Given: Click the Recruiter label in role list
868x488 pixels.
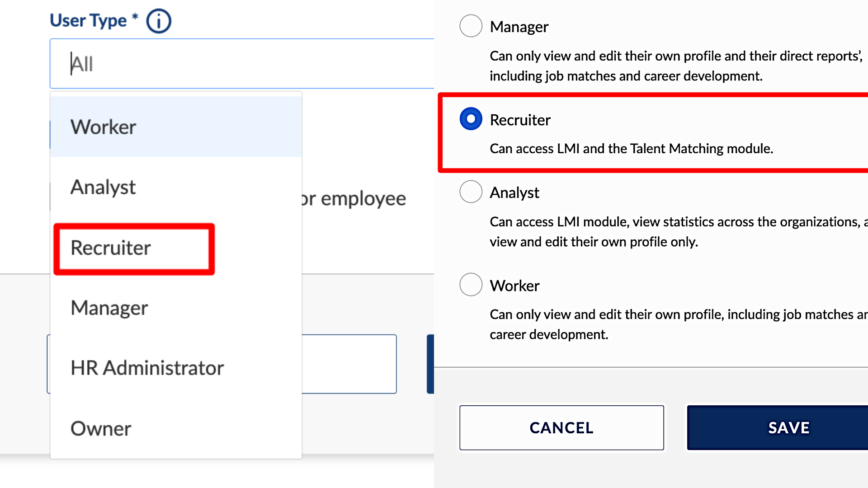Looking at the screenshot, I should (520, 120).
